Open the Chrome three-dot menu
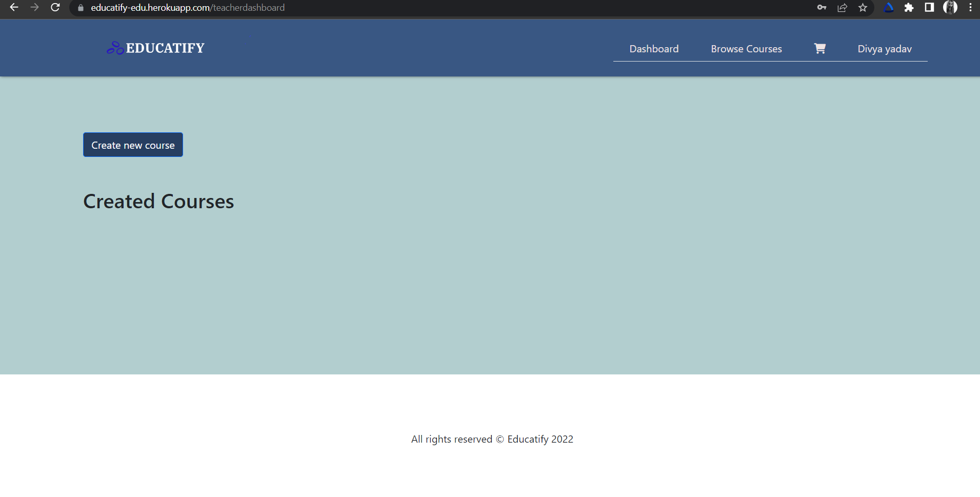980x497 pixels. [970, 8]
